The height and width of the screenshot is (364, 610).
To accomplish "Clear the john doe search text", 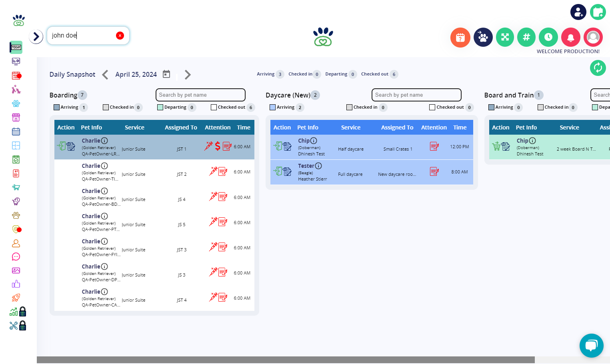I will 120,36.
